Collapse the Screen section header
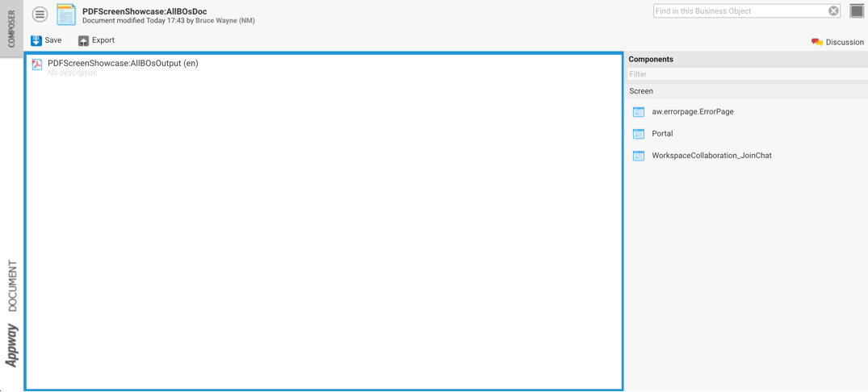Viewport: 868px width, 392px height. (x=747, y=91)
